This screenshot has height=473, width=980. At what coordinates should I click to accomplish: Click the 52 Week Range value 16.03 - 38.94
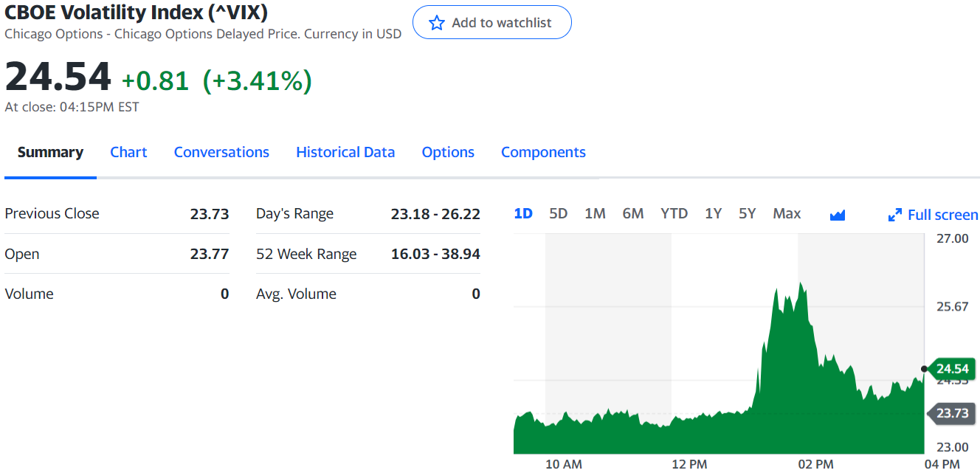[435, 254]
